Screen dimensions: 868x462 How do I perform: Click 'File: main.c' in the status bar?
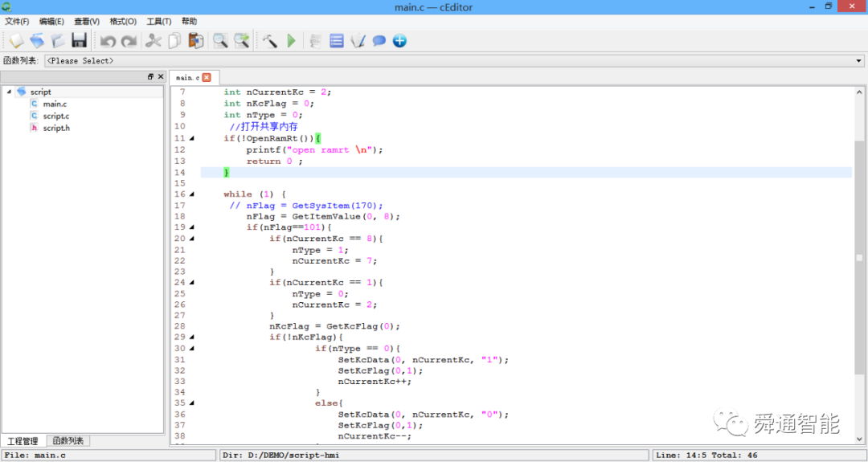(x=35, y=456)
